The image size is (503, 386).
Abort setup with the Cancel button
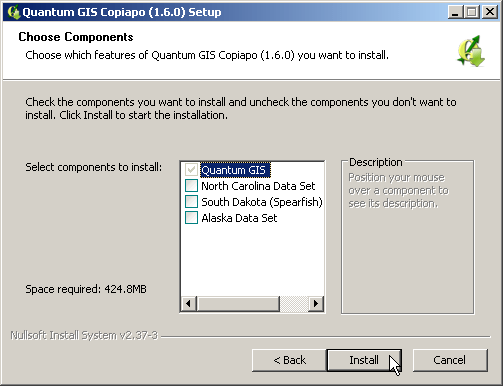(x=450, y=360)
